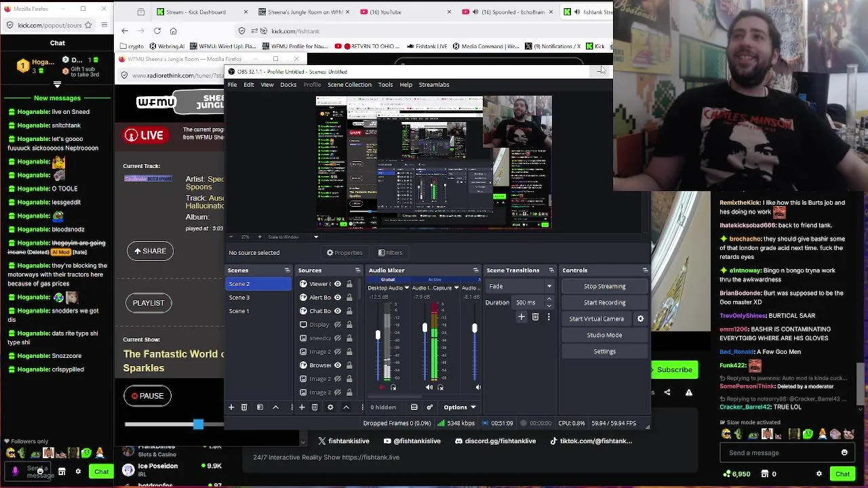
Task: Add a new scene in Scenes panel
Action: click(x=231, y=407)
